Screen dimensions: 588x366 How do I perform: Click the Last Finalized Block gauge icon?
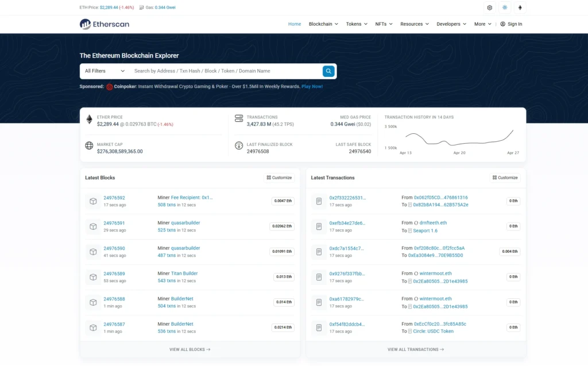[x=239, y=145]
